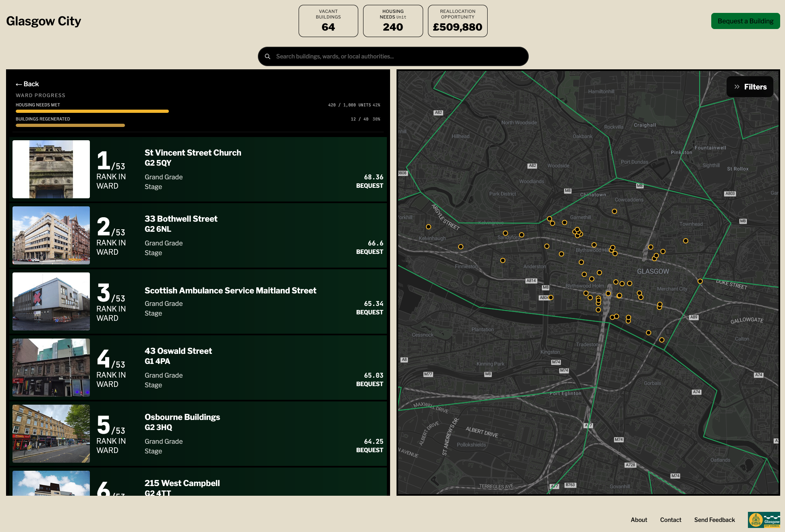Click the Bequest a Building button

[x=745, y=21]
